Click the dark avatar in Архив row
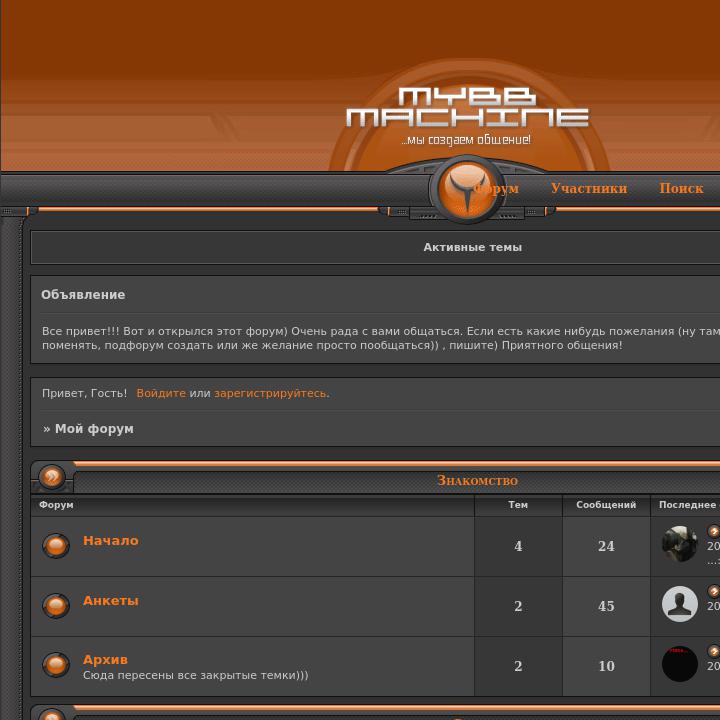Screen dimensions: 720x720 coord(680,664)
